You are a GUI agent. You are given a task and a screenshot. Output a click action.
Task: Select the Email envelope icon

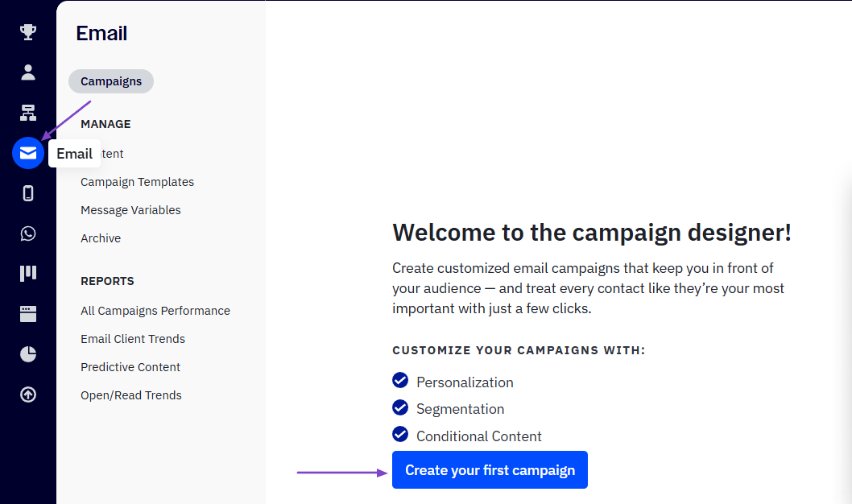point(28,153)
